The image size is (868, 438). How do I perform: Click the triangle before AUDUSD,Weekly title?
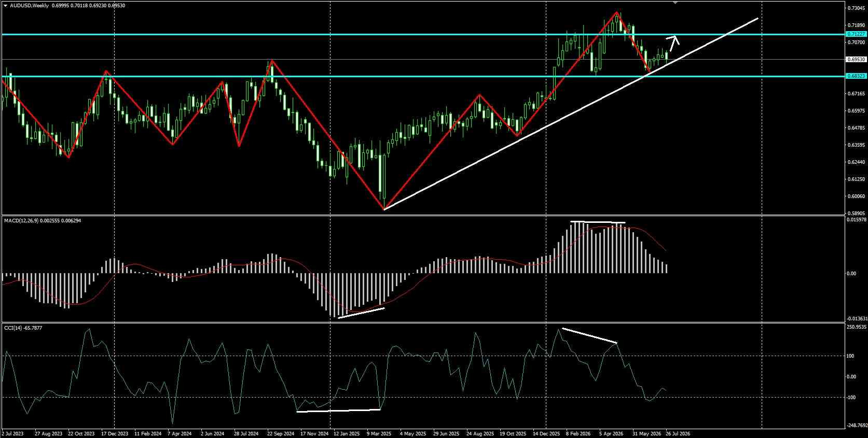[x=6, y=5]
